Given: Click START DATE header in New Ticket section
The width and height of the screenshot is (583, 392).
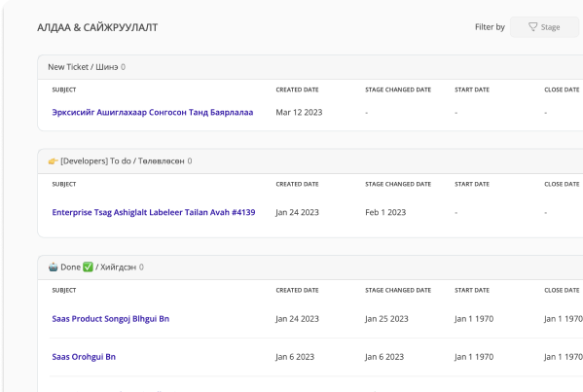Looking at the screenshot, I should pos(472,89).
